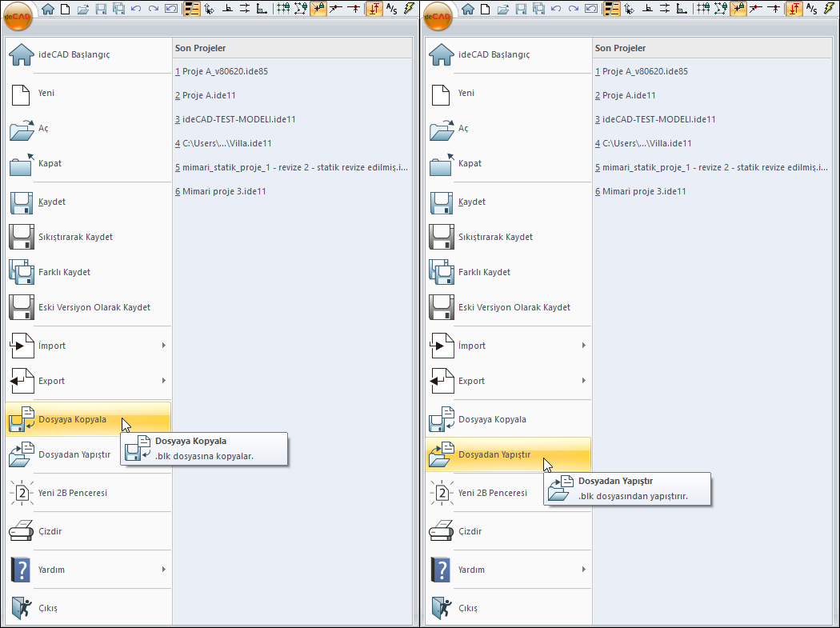Click the A/S text icon in left toolbar
The height and width of the screenshot is (628, 840).
click(x=392, y=9)
